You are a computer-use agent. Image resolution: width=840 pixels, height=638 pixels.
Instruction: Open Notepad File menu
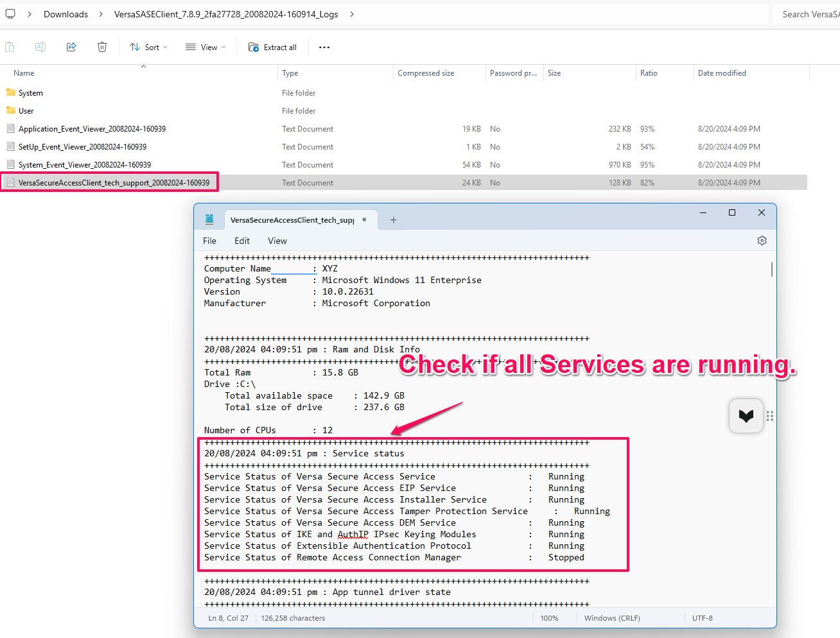coord(209,241)
